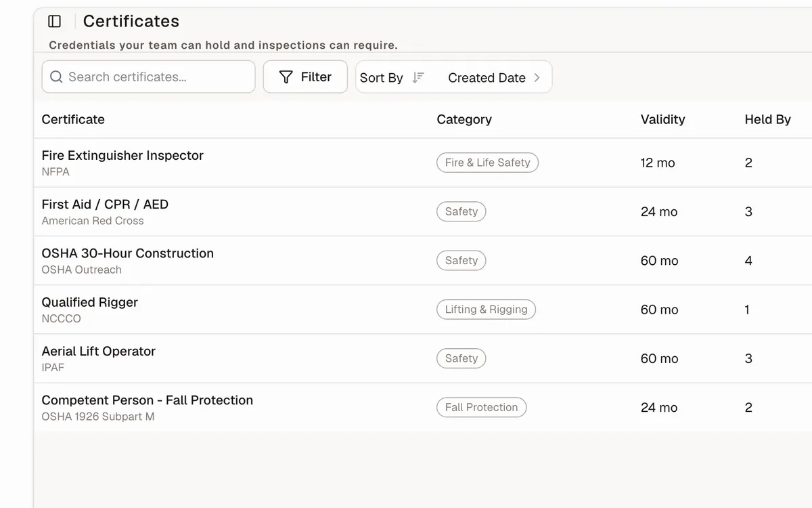Open Competent Person - Fall Protection certificate
This screenshot has height=508, width=812.
pos(148,400)
